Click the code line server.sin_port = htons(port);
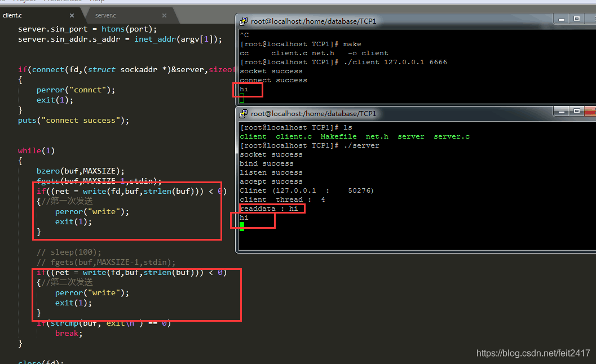Image resolution: width=596 pixels, height=364 pixels. pyautogui.click(x=87, y=29)
